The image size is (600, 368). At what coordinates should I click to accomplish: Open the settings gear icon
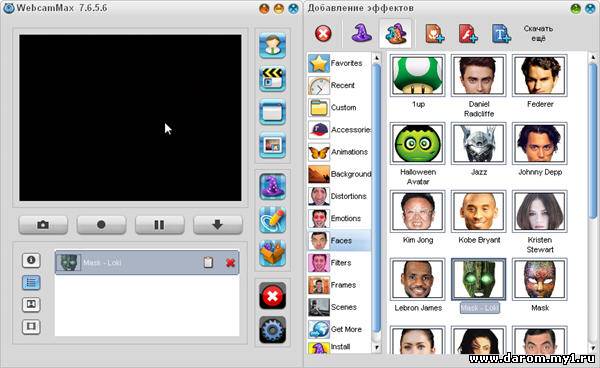[x=272, y=329]
